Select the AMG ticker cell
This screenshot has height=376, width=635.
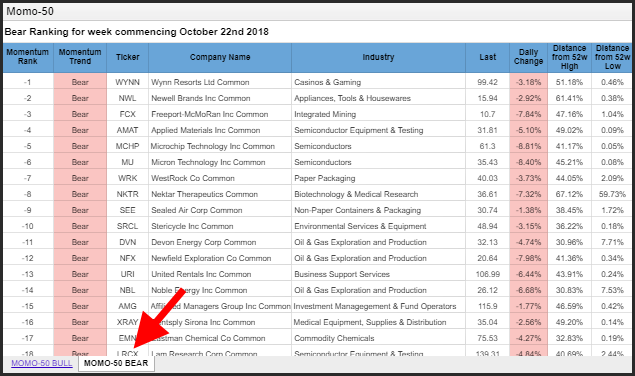128,306
